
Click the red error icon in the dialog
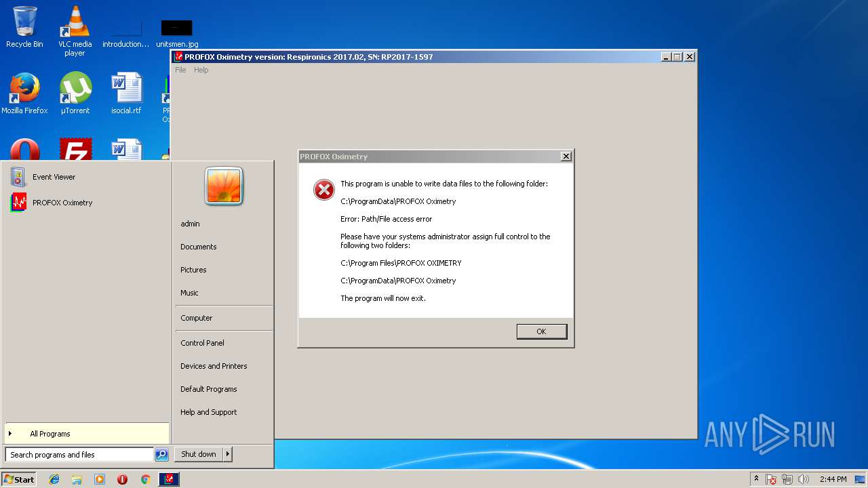pyautogui.click(x=324, y=190)
